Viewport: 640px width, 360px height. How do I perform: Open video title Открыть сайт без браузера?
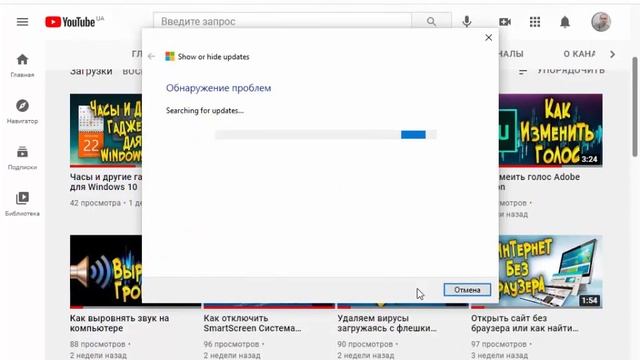(524, 323)
